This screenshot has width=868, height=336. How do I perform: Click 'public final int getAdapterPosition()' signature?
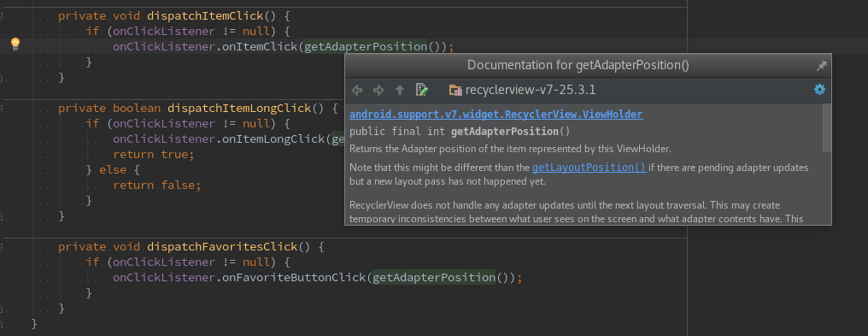click(x=460, y=132)
